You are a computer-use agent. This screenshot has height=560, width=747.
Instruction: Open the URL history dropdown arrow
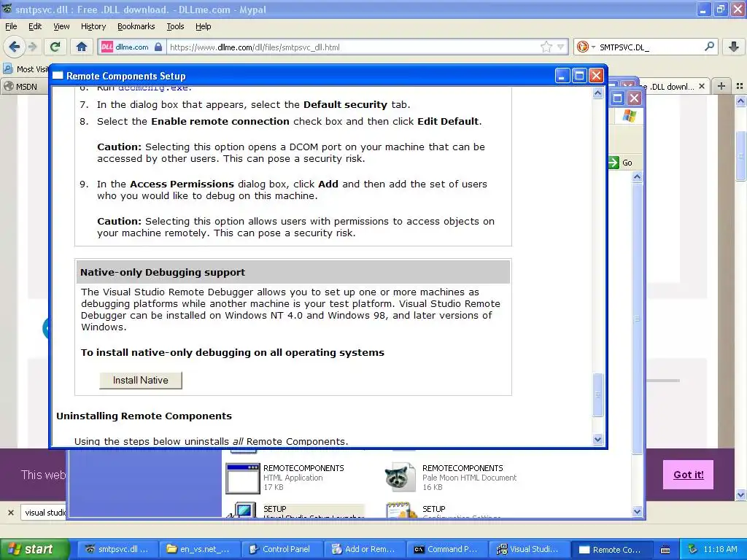point(561,47)
